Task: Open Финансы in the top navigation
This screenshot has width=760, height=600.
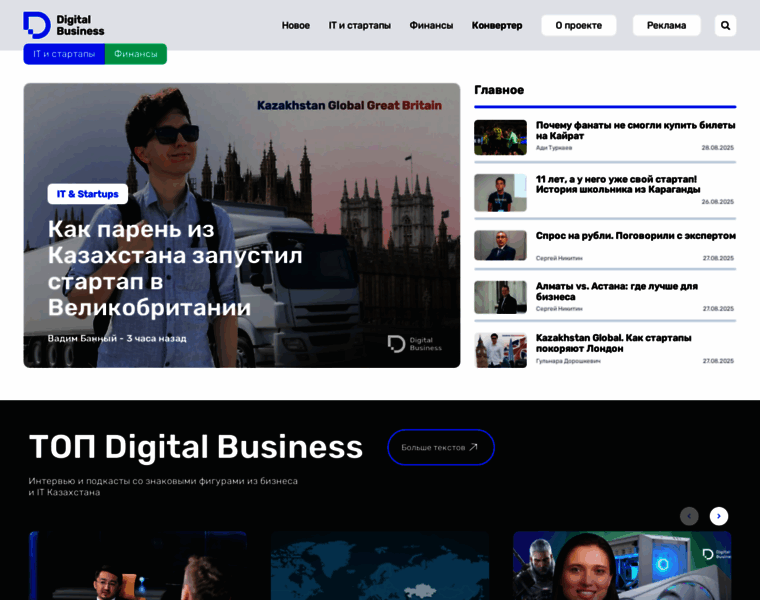Action: [431, 25]
